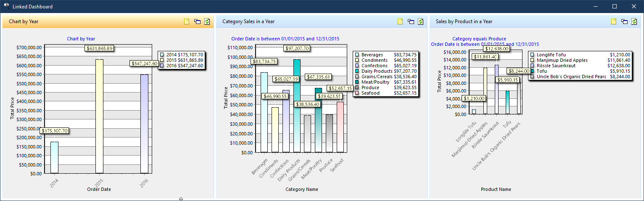The height and width of the screenshot is (201, 644).
Task: Click the window restore icon in Chart by Year panel
Action: [197, 21]
